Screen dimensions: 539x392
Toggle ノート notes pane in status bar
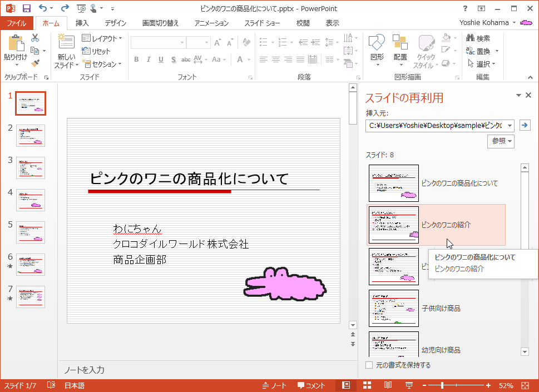(274, 385)
